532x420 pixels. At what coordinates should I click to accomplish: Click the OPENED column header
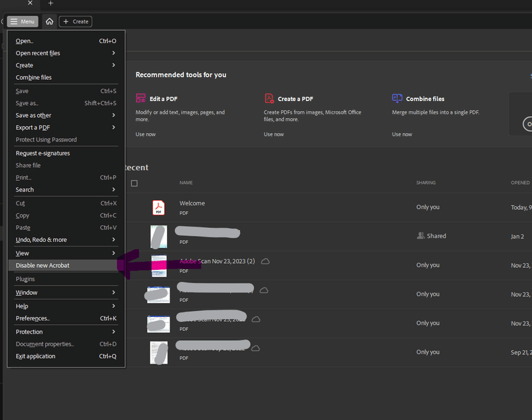520,183
